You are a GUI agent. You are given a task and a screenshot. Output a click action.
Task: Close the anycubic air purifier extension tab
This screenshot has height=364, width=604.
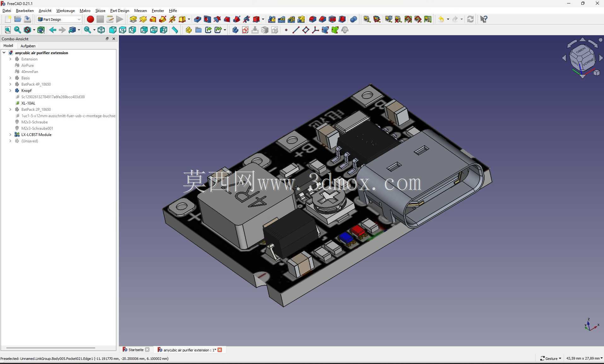(220, 350)
